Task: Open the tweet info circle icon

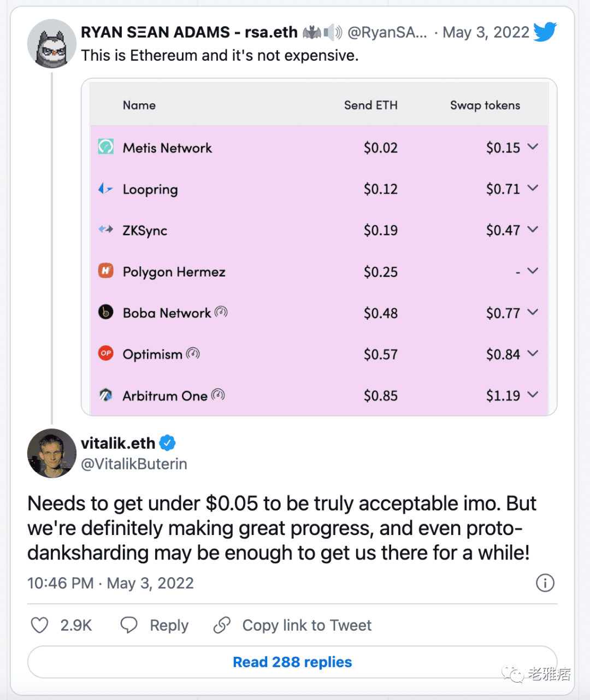Action: point(545,583)
